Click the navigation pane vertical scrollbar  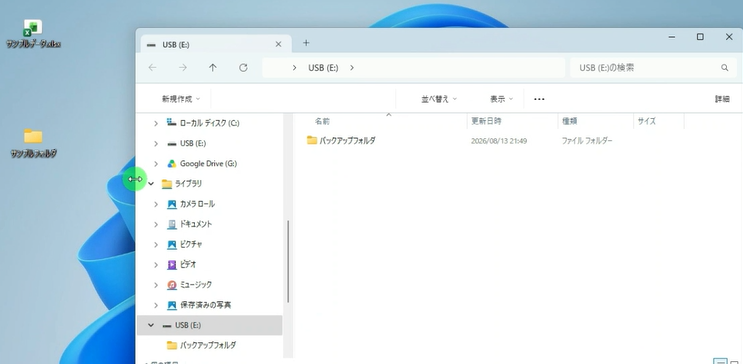tap(288, 262)
